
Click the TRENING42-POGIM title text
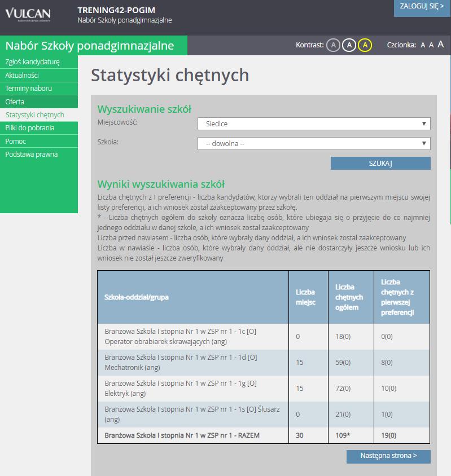(x=116, y=10)
